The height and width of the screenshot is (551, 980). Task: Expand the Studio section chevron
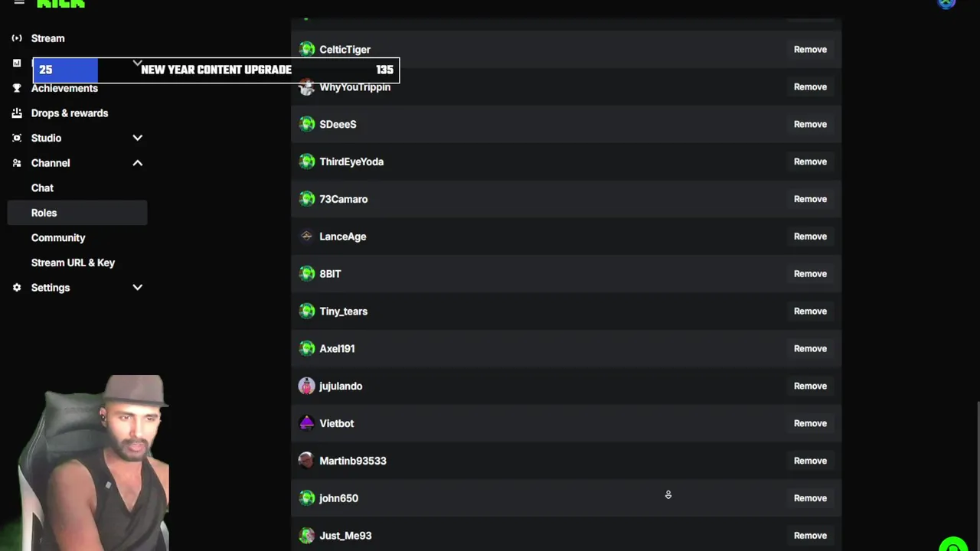138,138
